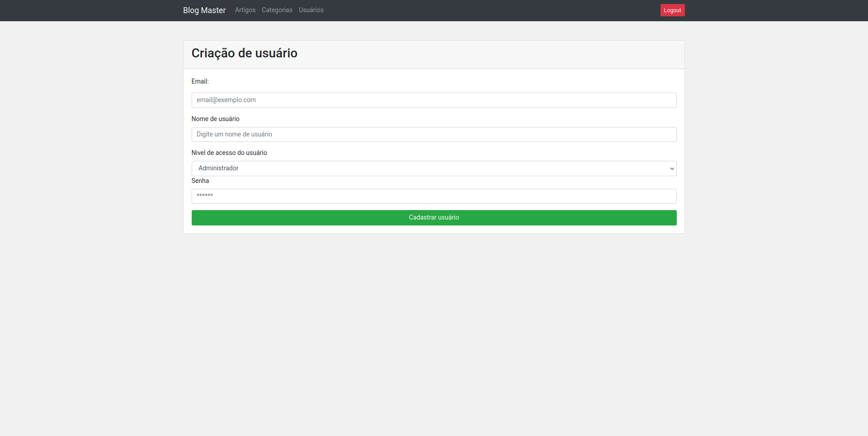Click the red Logout button
This screenshot has height=436, width=868.
[x=672, y=10]
